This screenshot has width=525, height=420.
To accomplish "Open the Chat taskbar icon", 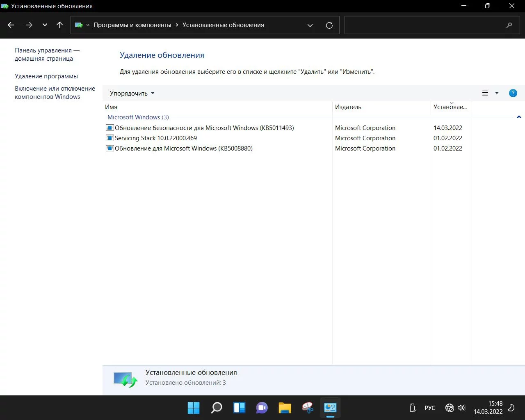I will (262, 408).
